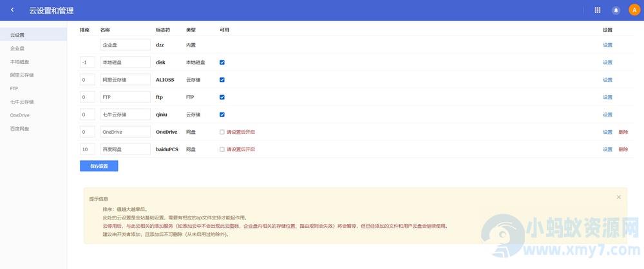The height and width of the screenshot is (269, 644).
Task: Click the baiduPCS identifier text
Action: 167,149
